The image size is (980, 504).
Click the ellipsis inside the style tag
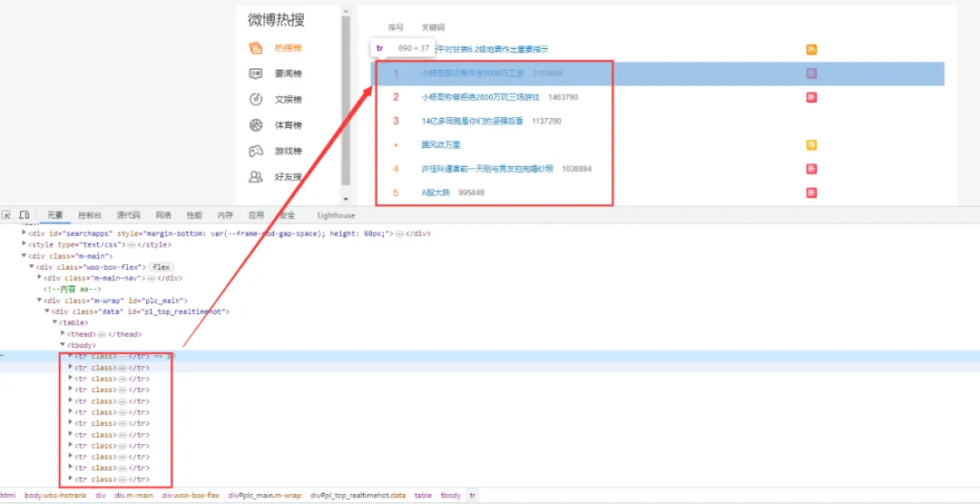(132, 244)
